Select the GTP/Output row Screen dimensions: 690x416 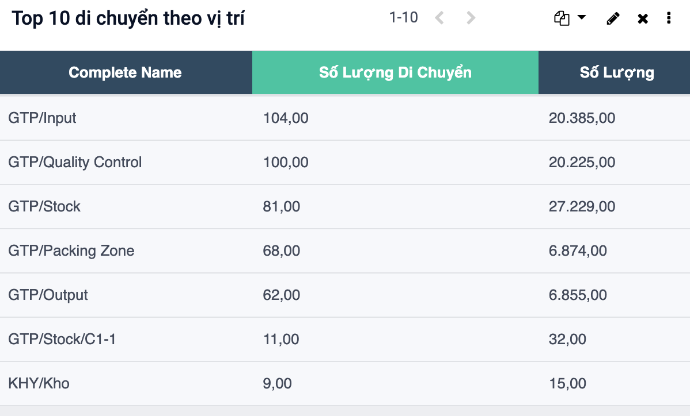tap(48, 295)
